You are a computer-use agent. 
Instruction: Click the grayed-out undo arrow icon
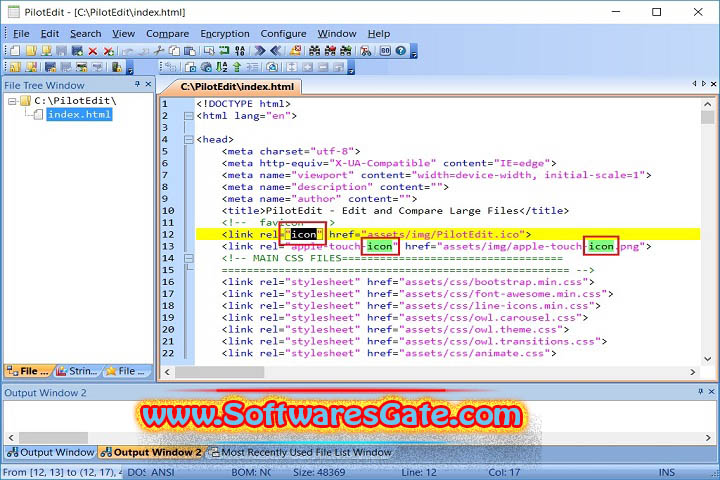pyautogui.click(x=127, y=51)
